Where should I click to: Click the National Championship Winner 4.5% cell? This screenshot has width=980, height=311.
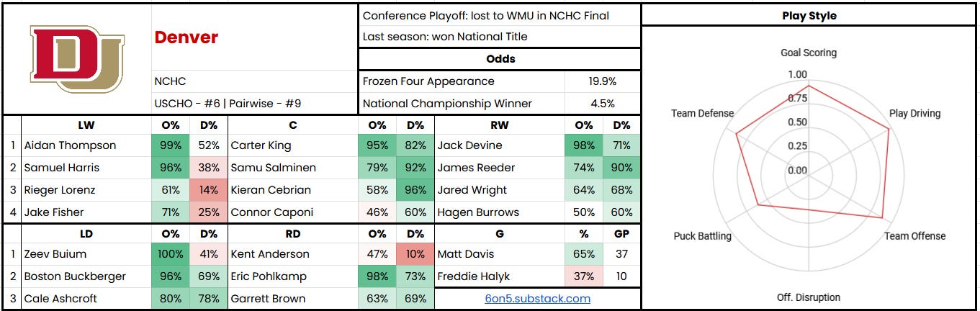click(603, 104)
